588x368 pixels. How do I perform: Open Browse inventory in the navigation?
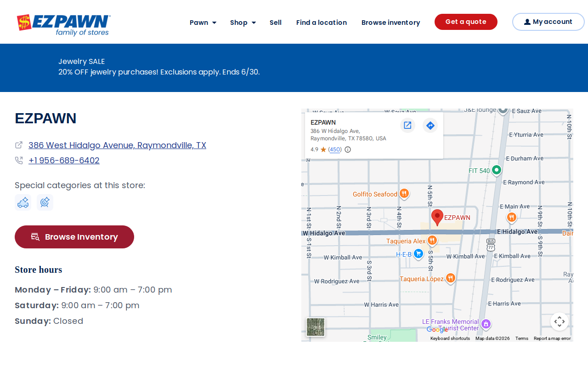tap(391, 23)
